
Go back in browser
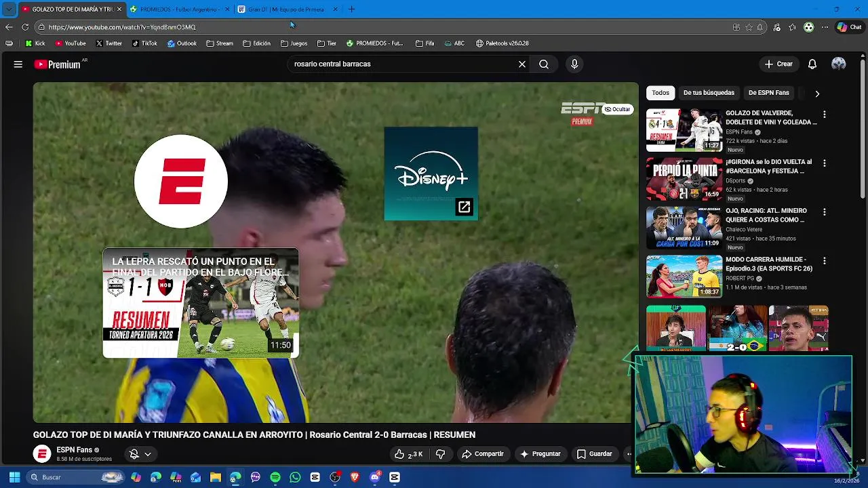[x=9, y=27]
